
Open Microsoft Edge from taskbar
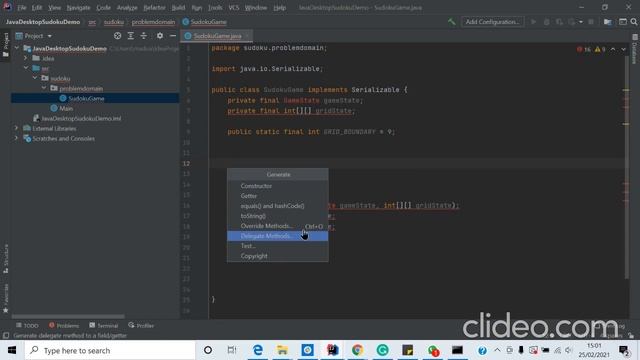[258, 350]
